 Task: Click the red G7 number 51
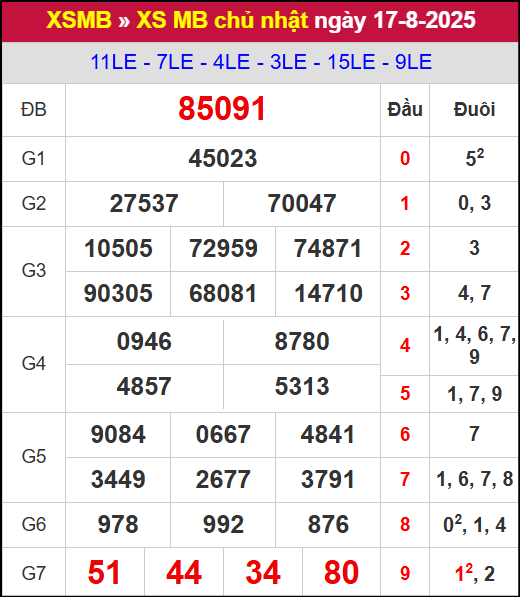pos(104,572)
